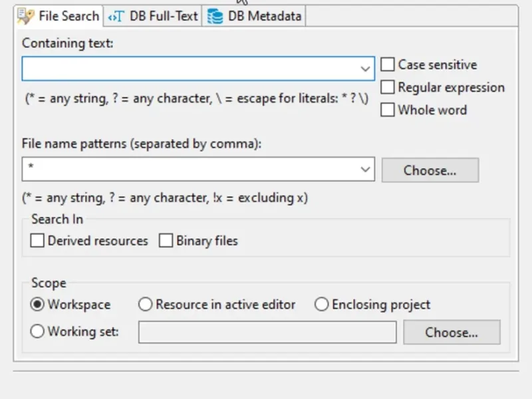
Task: Pick the Working set radio option
Action: 38,331
